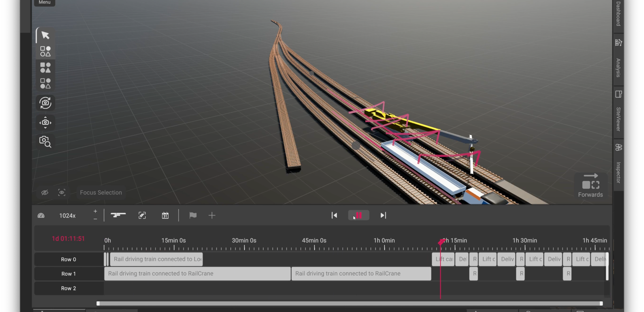
Task: Decrease playback speed with minus stepper
Action: (x=95, y=219)
